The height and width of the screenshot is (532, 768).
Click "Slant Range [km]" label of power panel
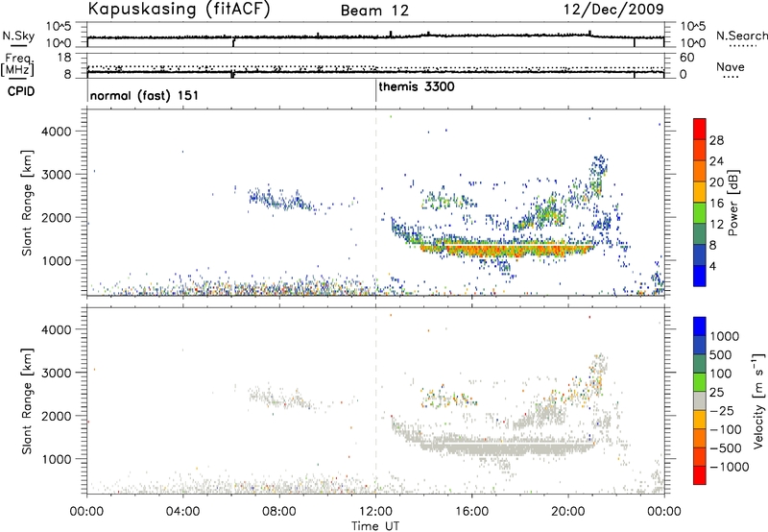coord(27,203)
